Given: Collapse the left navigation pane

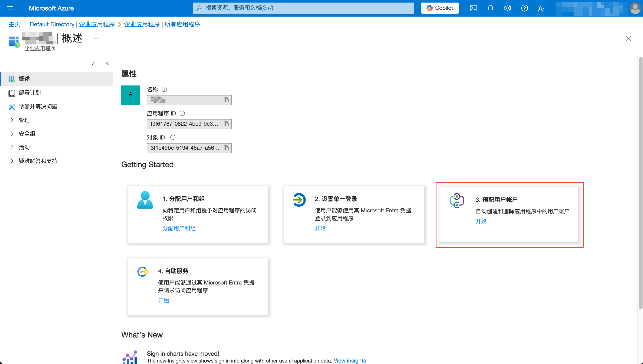Looking at the screenshot, I should click(108, 64).
